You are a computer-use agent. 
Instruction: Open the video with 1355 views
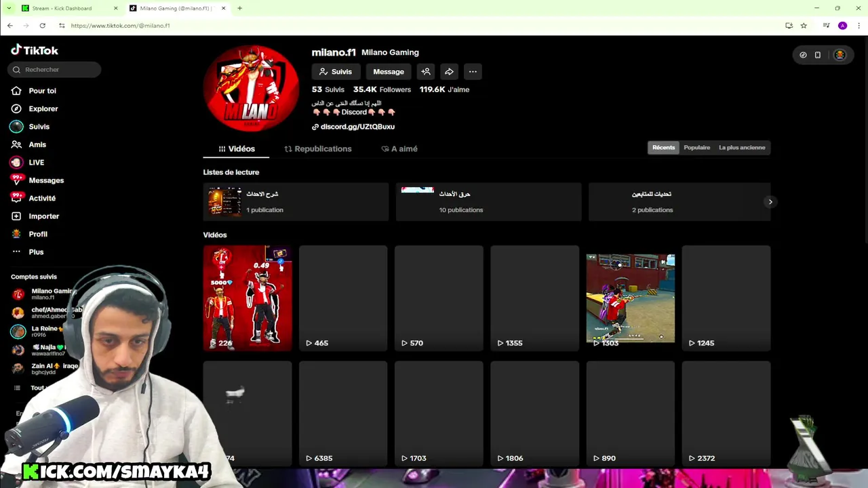point(534,298)
